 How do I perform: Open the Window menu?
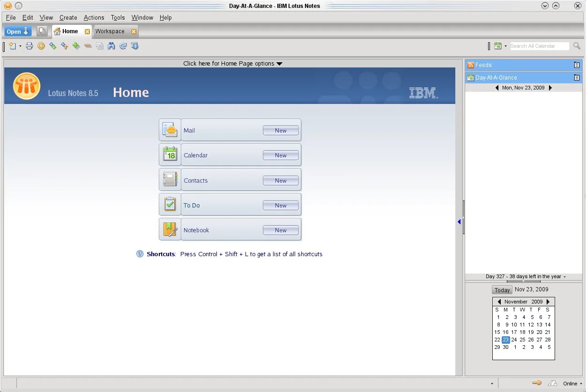click(142, 17)
